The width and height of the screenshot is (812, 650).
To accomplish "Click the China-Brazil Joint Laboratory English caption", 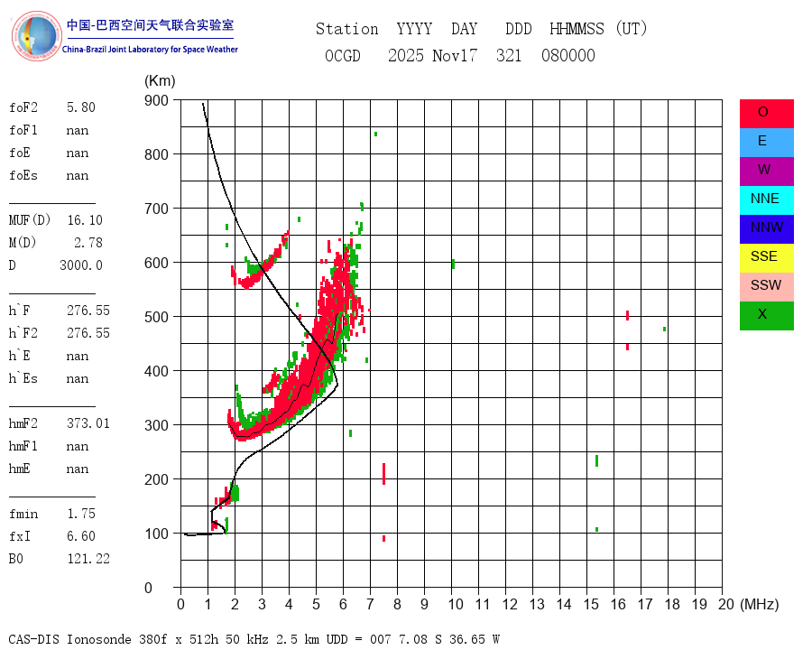I will coord(150,50).
